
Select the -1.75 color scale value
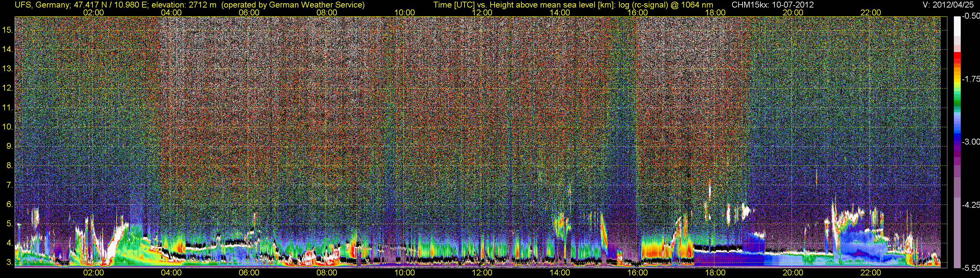(971, 79)
